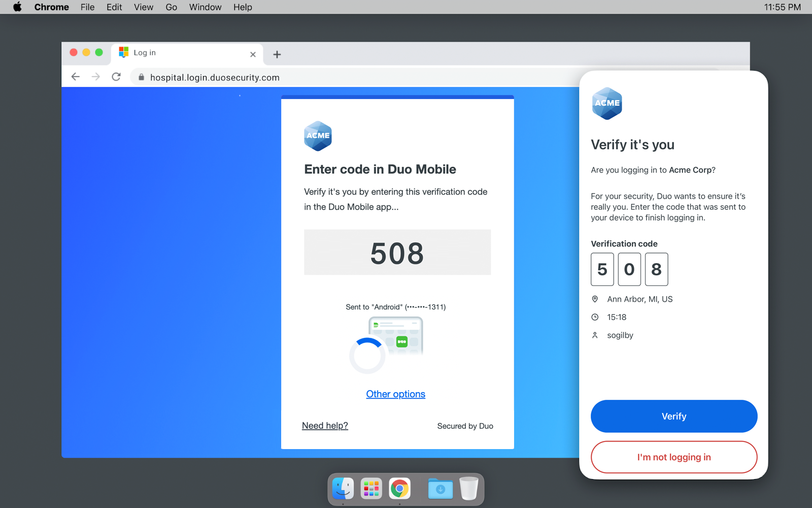Viewport: 812px width, 508px height.
Task: Click the page reload icon
Action: pos(116,76)
